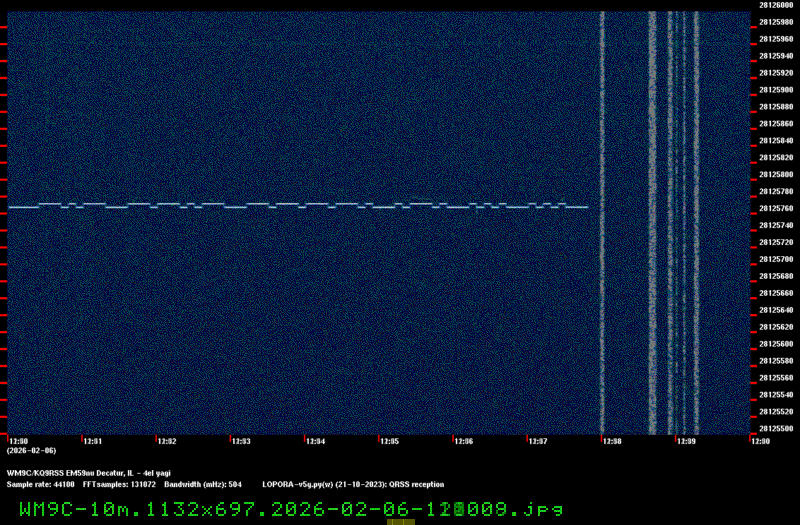Viewport: 800px width, 525px height.
Task: Click the 28125720 frequency label
Action: coord(776,242)
